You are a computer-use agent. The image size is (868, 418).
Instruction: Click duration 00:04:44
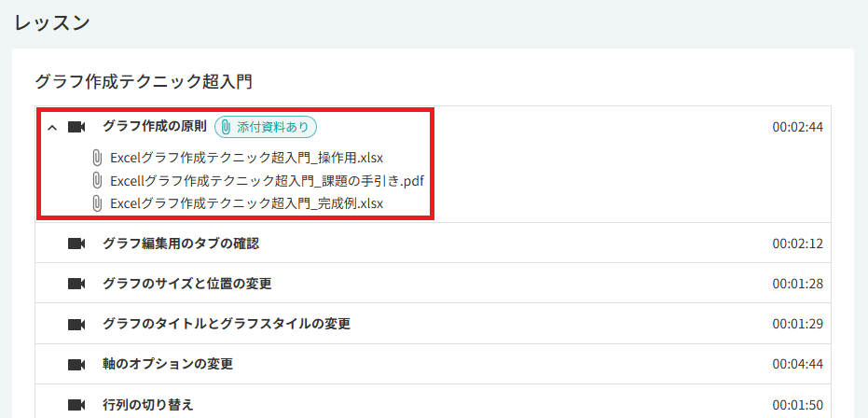point(798,364)
